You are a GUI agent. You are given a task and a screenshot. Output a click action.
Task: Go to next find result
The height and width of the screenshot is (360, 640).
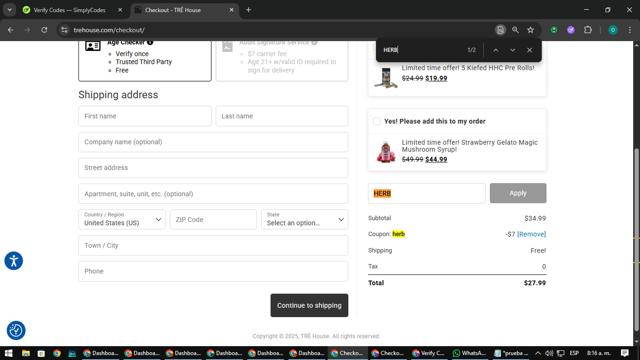pos(513,50)
